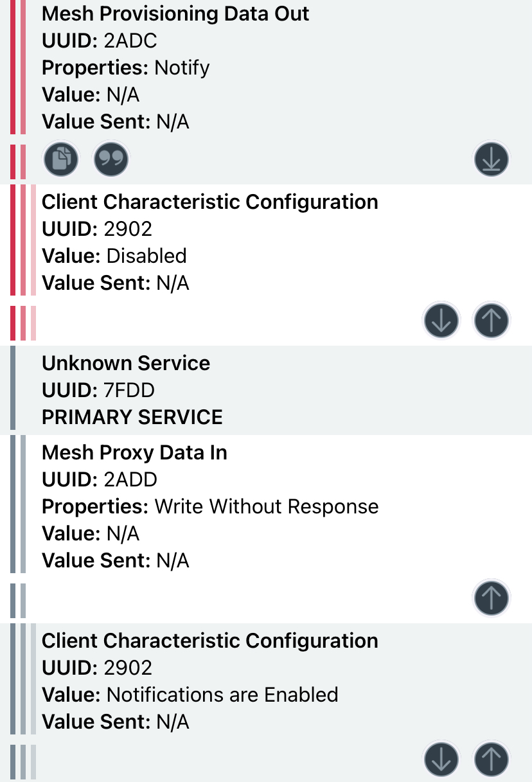
Task: Read the descriptor with Value Disabled
Action: click(441, 320)
